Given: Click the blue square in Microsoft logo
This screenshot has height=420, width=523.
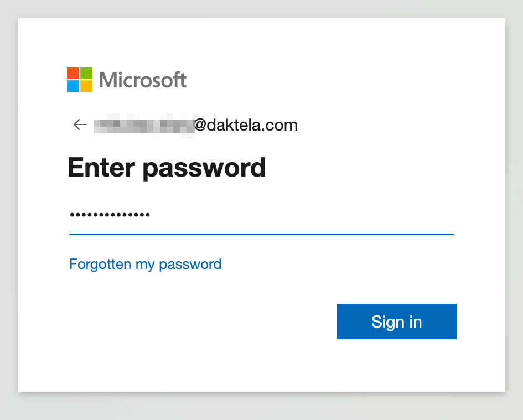Looking at the screenshot, I should point(73,86).
